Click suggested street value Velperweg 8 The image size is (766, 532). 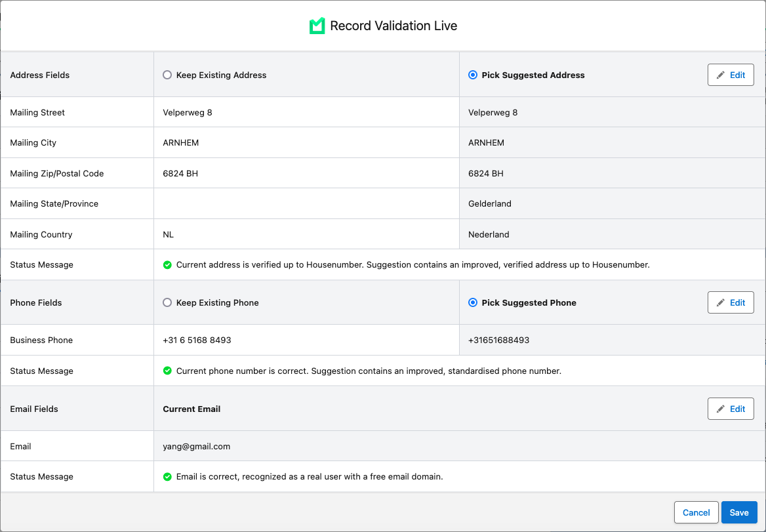pos(493,112)
